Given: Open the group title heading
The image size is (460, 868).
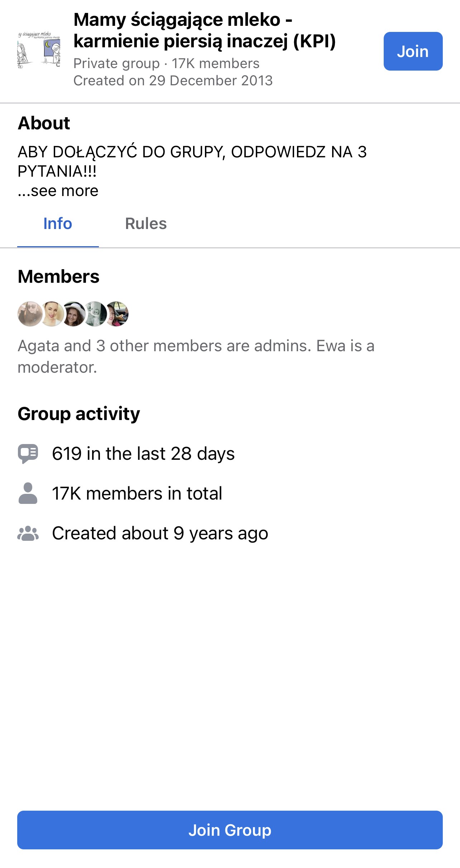Looking at the screenshot, I should (x=204, y=30).
